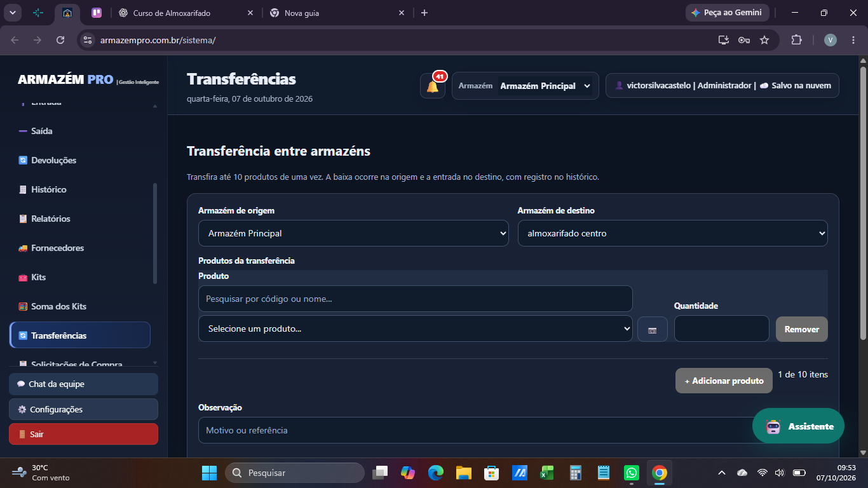This screenshot has width=868, height=488.
Task: Open Task View on the taskbar
Action: [x=380, y=473]
